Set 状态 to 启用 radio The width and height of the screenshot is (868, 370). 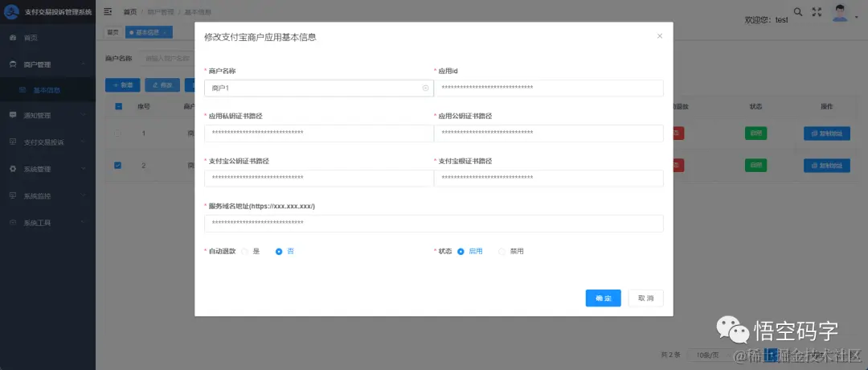(461, 252)
